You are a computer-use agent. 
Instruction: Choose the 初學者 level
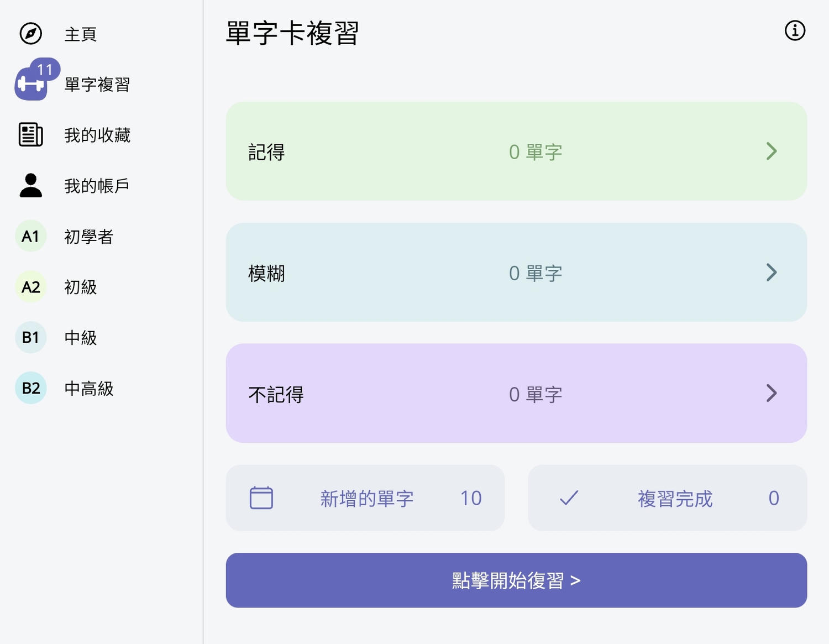coord(89,237)
